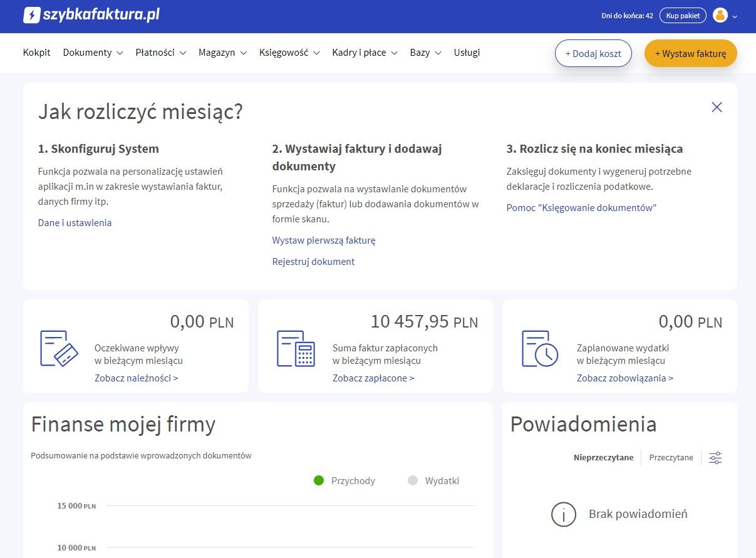
Task: Expand the Magazyn menu
Action: tap(223, 53)
